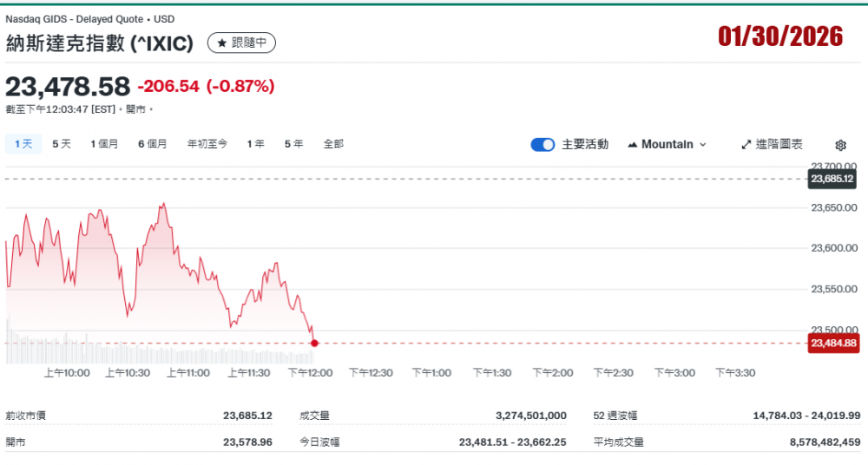Click the red 23,484.88 price label

click(833, 344)
